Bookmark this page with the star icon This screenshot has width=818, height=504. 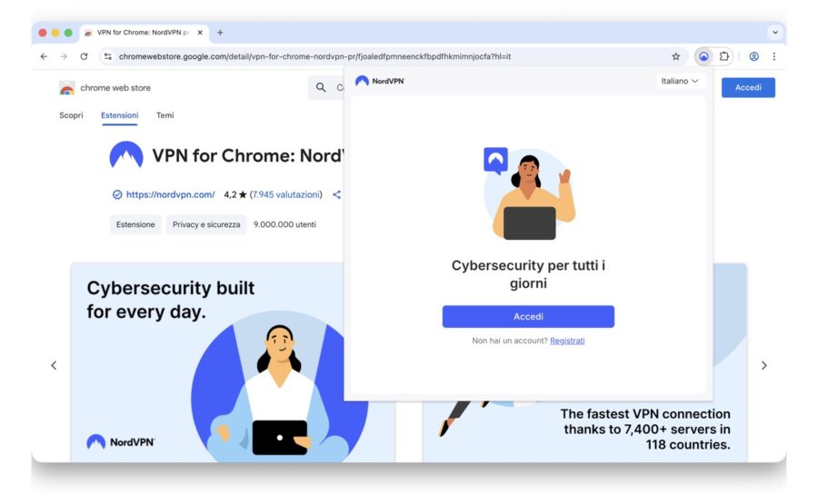tap(675, 56)
